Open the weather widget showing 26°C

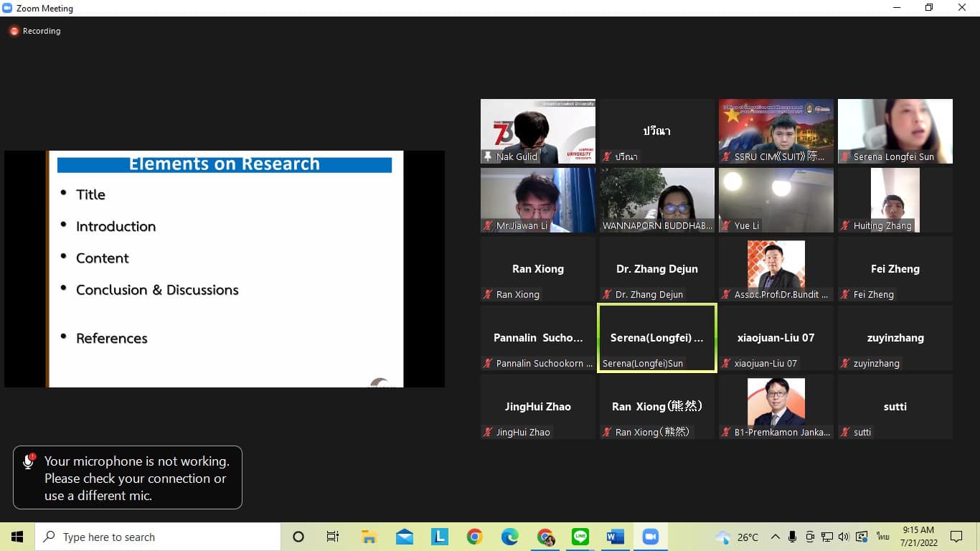coord(738,537)
